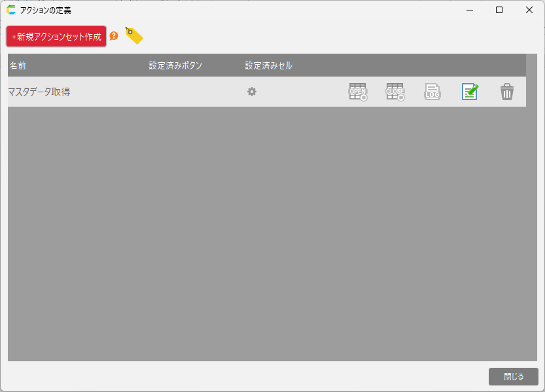Click the OPEN sheet event icon
Image resolution: width=545 pixels, height=392 pixels.
tap(358, 92)
